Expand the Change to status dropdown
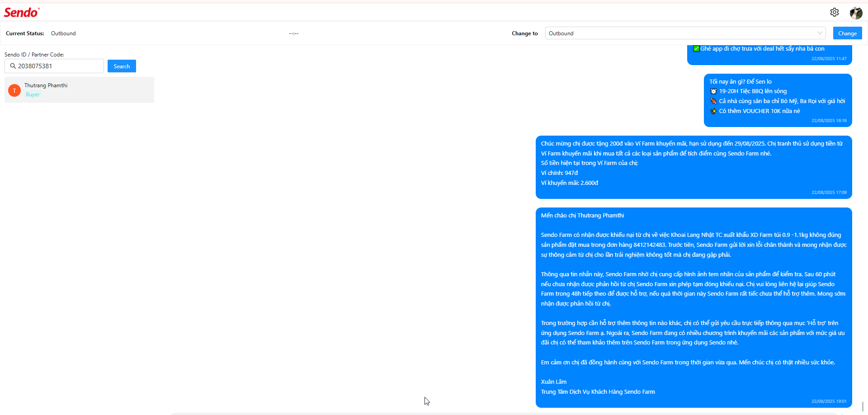The width and height of the screenshot is (868, 415). pos(685,33)
